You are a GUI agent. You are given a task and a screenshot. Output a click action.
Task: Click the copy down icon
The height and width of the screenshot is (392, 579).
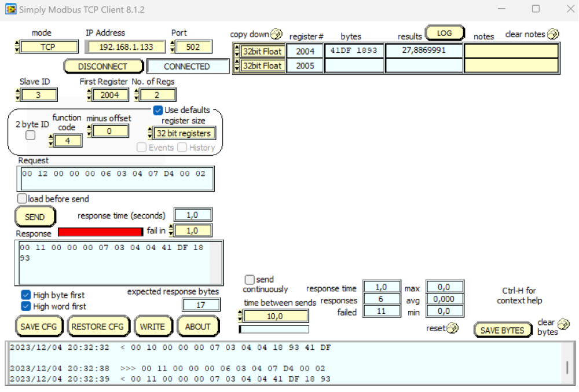point(276,34)
